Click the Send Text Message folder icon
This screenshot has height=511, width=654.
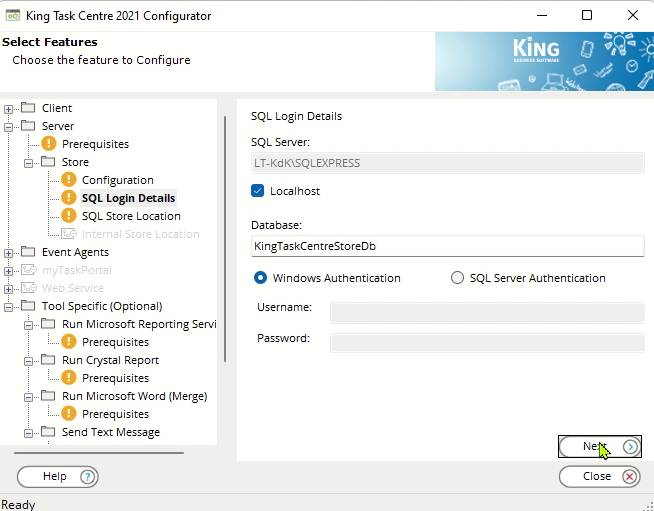[x=48, y=432]
